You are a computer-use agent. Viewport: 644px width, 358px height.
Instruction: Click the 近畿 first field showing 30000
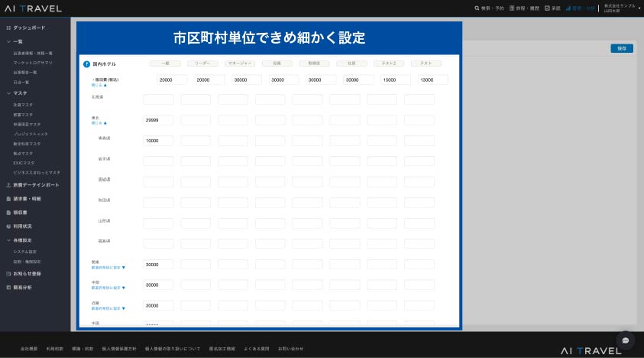(x=158, y=306)
